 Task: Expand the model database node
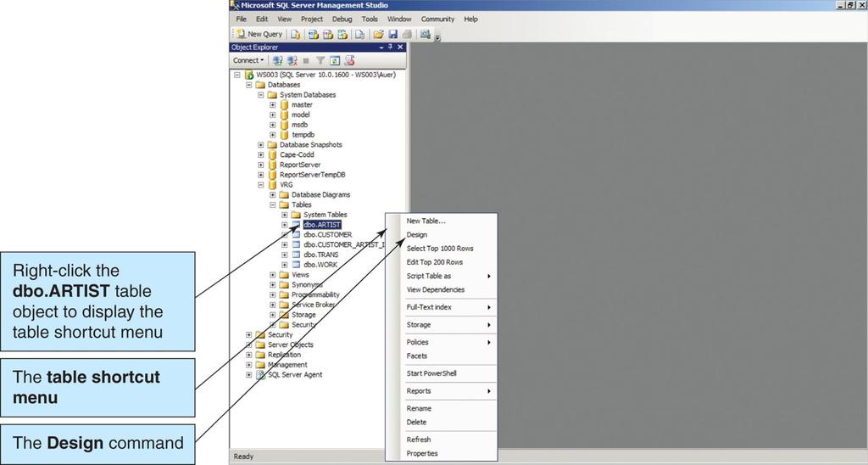point(272,115)
